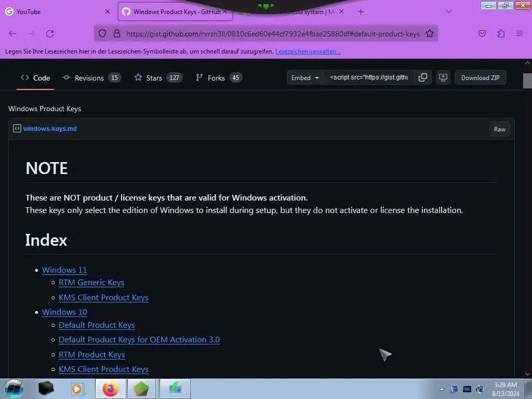Open the windows-keys.md file link
Viewport: 532px width, 399px height.
click(50, 129)
